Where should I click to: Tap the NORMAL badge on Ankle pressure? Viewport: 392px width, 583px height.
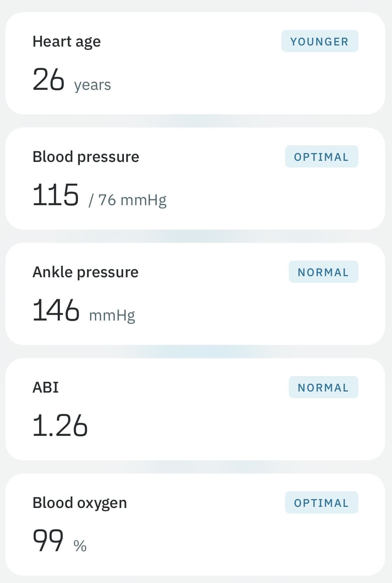point(323,272)
